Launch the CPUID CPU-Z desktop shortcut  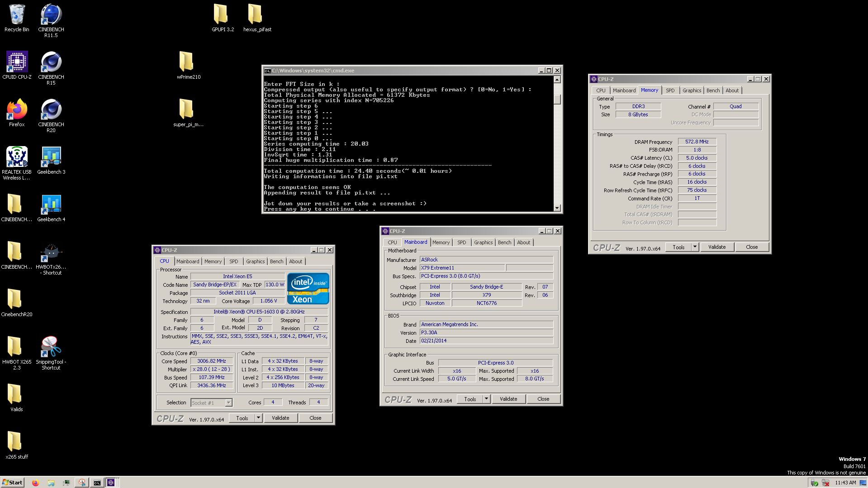point(17,66)
